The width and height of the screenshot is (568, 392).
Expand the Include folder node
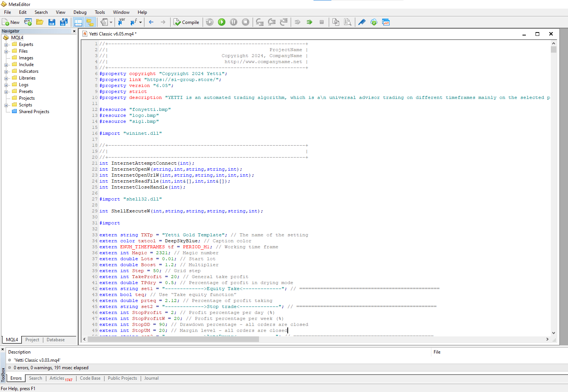(6, 65)
